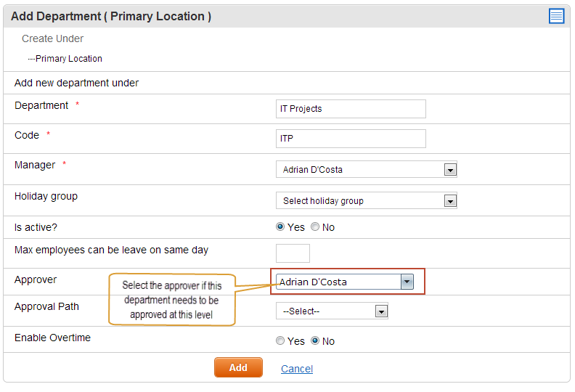Open the Manager dropdown arrow

coord(450,170)
